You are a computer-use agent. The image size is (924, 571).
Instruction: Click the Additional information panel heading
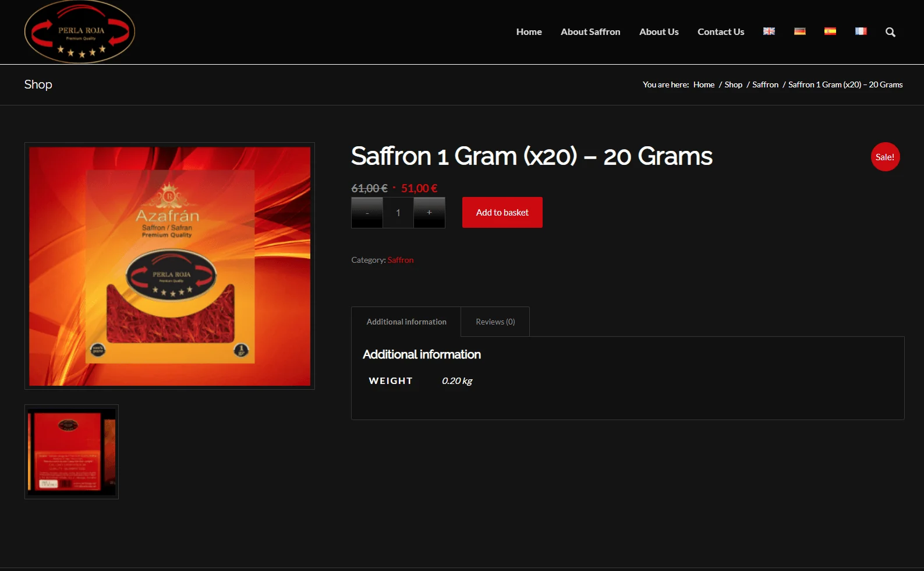tap(422, 354)
